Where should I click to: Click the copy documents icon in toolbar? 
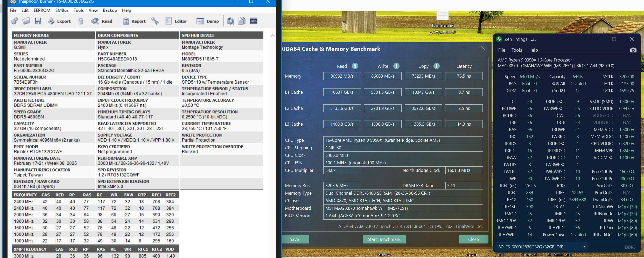(242, 21)
